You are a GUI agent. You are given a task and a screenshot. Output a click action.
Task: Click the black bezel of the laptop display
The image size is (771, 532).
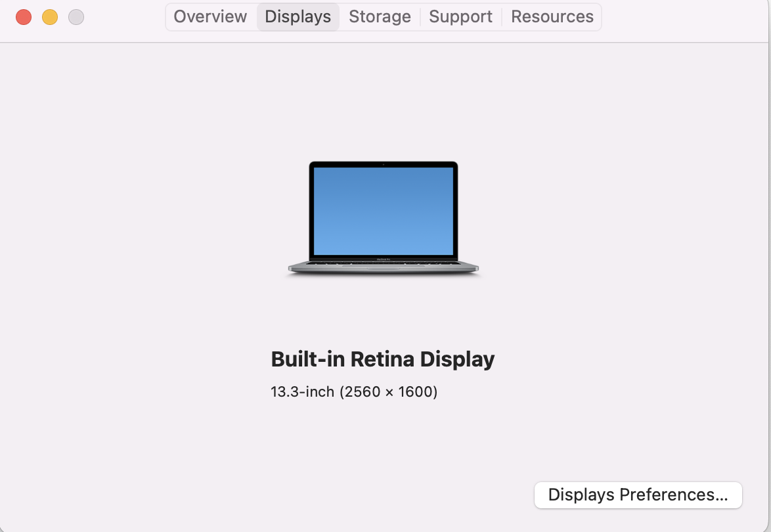pyautogui.click(x=311, y=211)
